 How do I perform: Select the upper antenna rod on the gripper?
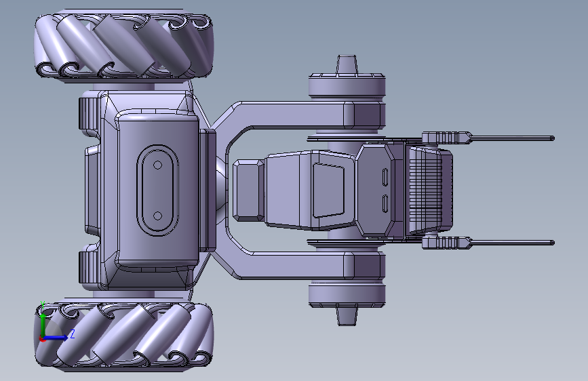tap(512, 138)
